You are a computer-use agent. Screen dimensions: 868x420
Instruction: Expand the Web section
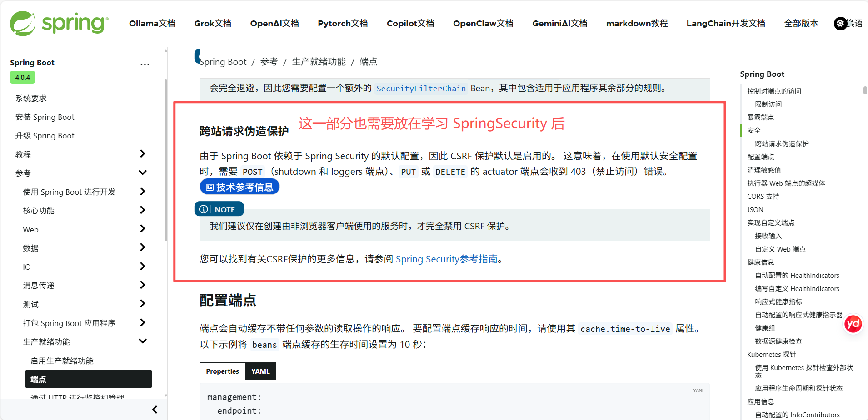click(143, 228)
